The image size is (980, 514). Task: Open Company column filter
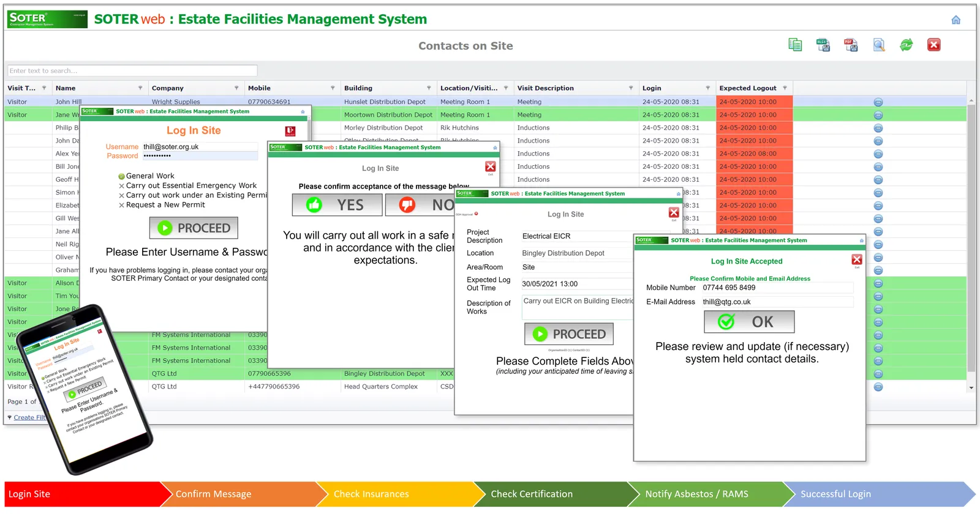click(236, 88)
